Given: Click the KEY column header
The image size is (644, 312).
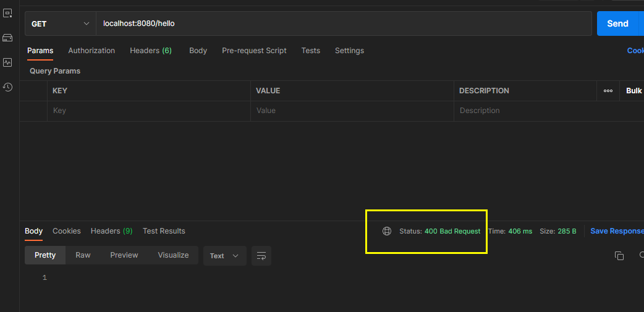Looking at the screenshot, I should [60, 91].
